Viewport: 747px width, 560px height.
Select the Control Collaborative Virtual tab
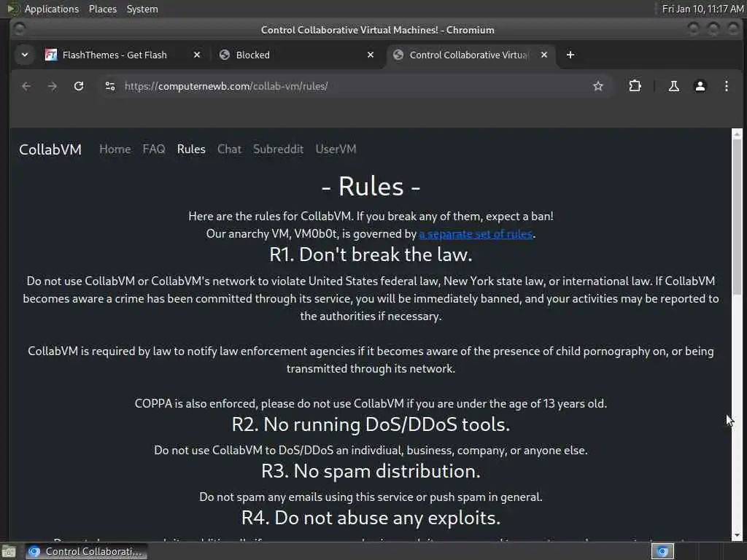[x=469, y=55]
